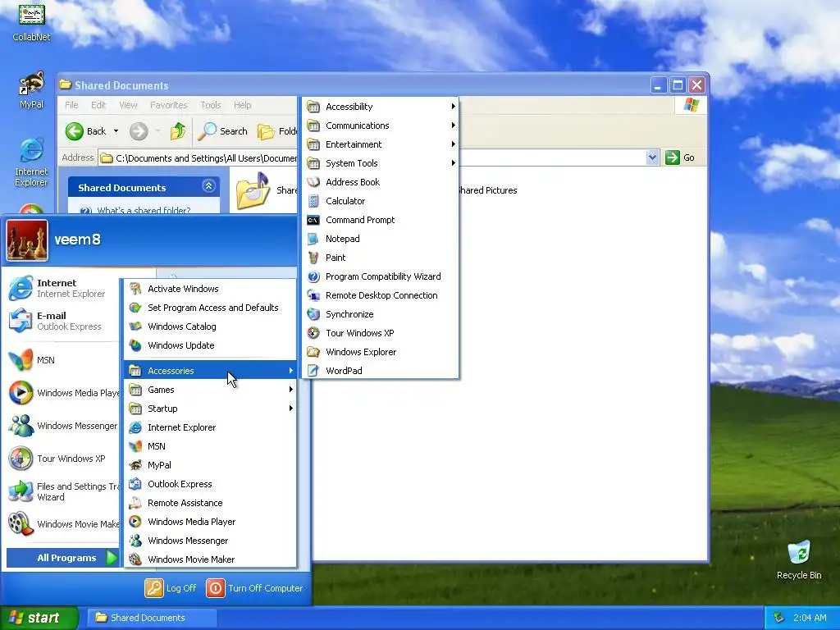The width and height of the screenshot is (840, 630).
Task: Open the Help menu in Shared Documents
Action: (242, 105)
